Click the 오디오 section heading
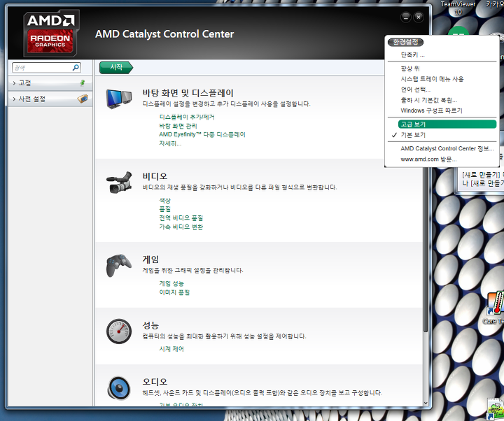 click(155, 382)
